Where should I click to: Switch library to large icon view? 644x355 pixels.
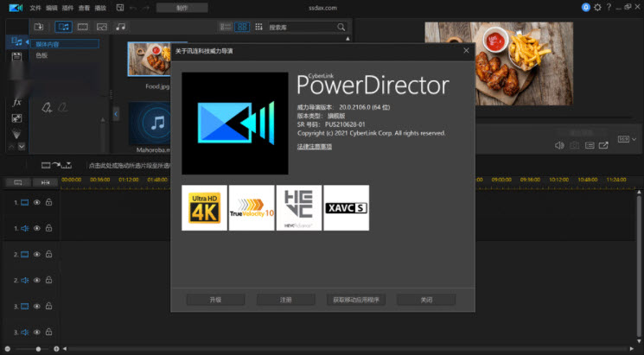click(244, 27)
